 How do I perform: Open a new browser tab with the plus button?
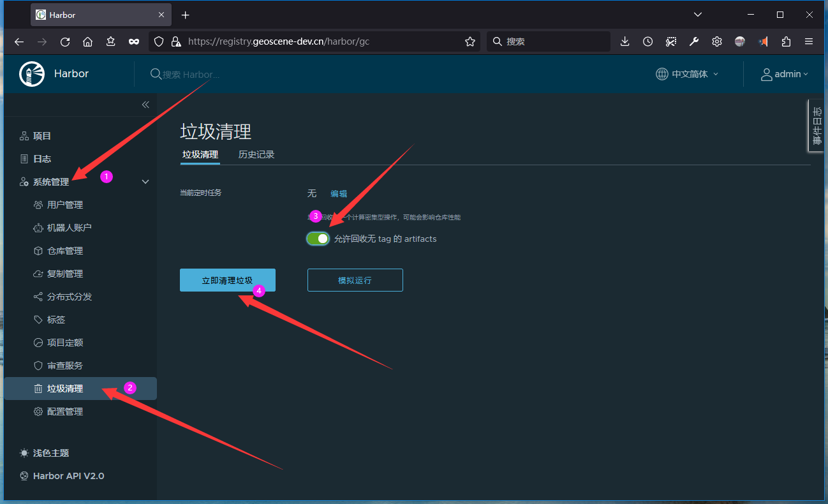[185, 15]
